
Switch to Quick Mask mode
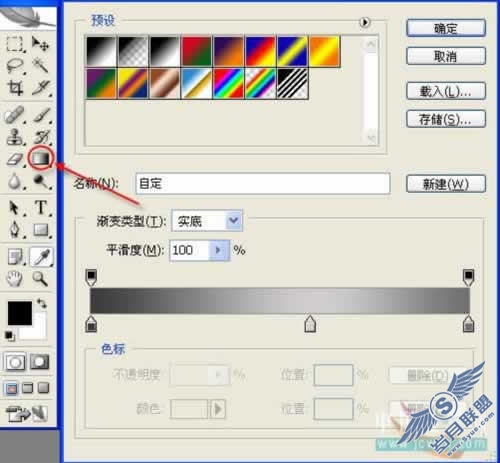[x=39, y=362]
